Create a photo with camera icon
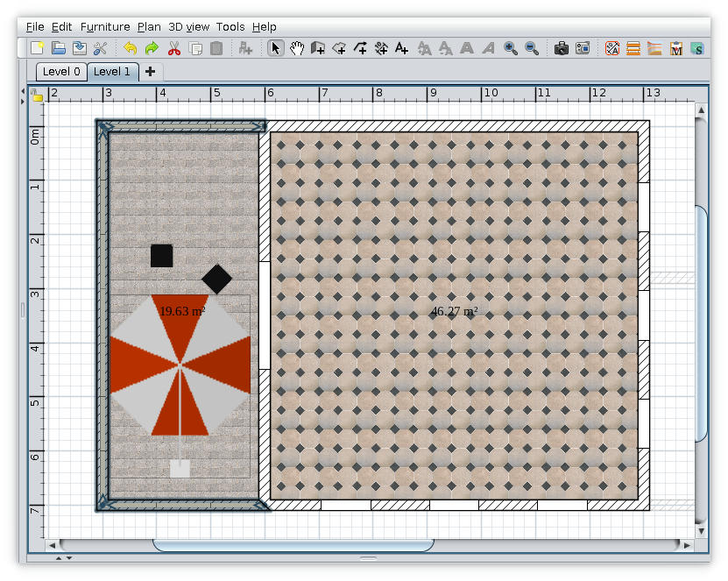Image resolution: width=728 pixels, height=581 pixels. pyautogui.click(x=562, y=48)
